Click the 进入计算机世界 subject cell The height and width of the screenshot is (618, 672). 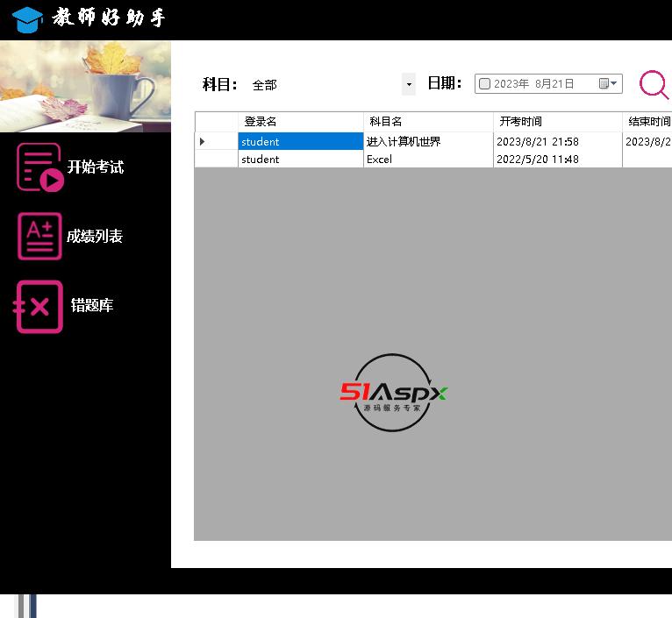428,141
